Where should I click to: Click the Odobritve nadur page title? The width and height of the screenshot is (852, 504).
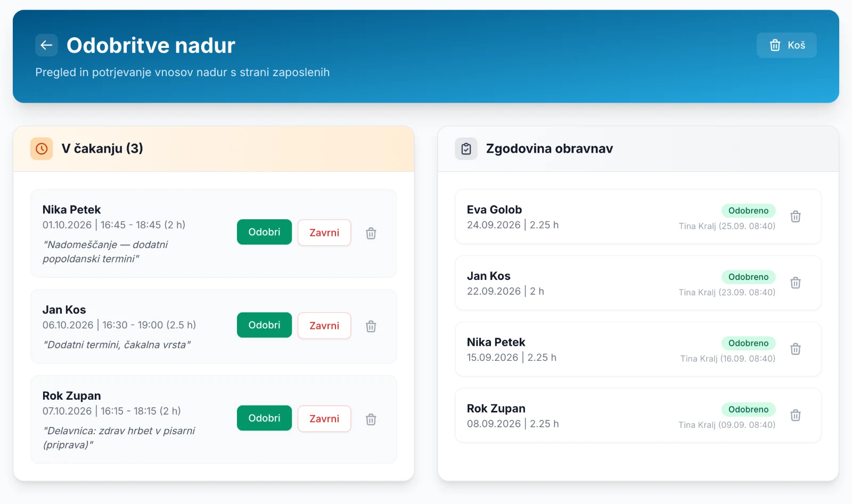(151, 45)
